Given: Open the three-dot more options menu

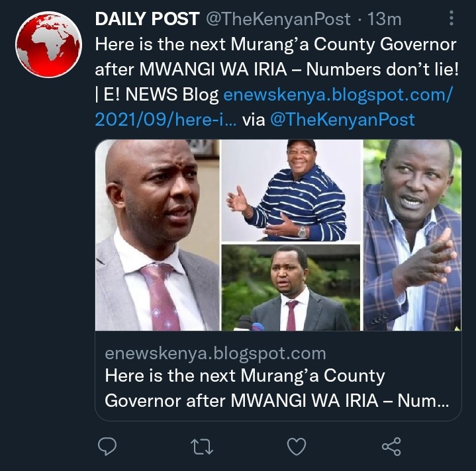Looking at the screenshot, I should pyautogui.click(x=452, y=18).
